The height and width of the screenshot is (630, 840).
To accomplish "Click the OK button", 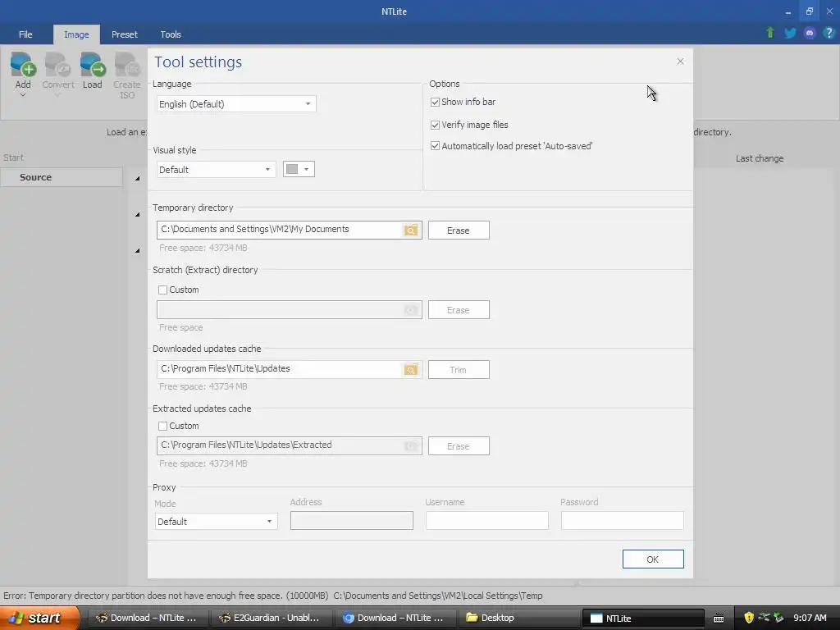I will [x=652, y=559].
